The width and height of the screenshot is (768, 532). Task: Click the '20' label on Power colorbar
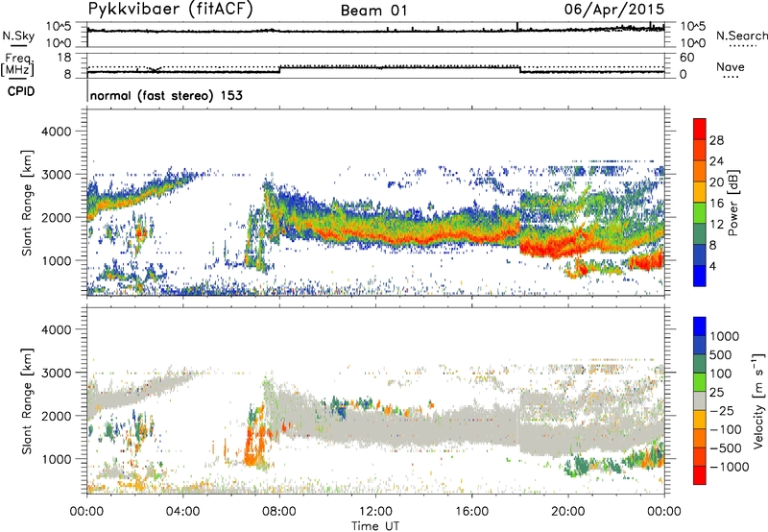[x=716, y=182]
